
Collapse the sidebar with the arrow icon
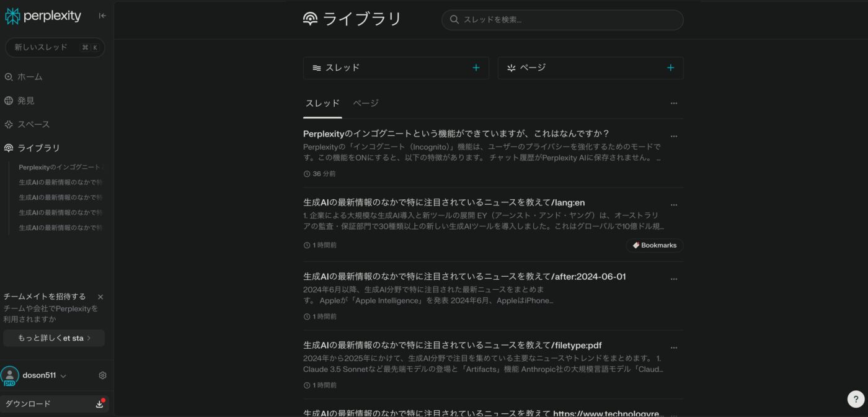102,16
